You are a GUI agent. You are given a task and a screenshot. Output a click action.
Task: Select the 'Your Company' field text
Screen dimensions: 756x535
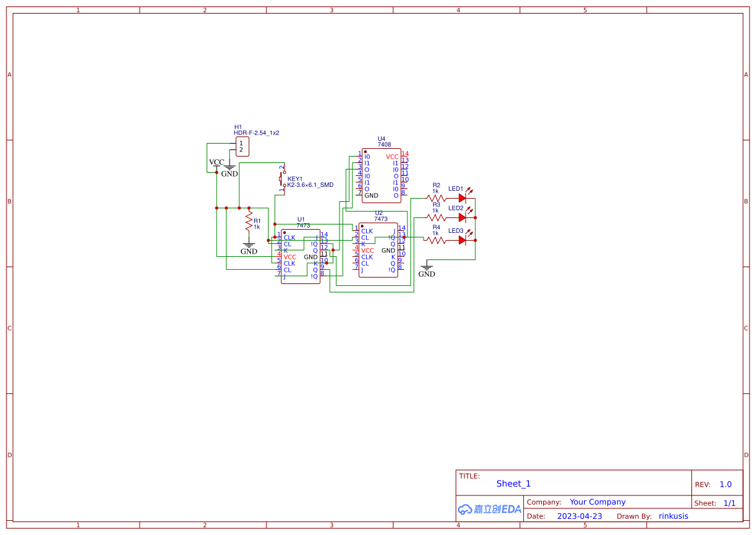[x=598, y=502]
